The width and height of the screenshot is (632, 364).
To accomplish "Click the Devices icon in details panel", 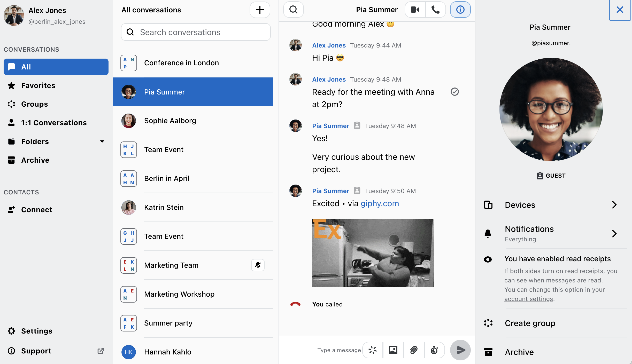I will [x=488, y=205].
